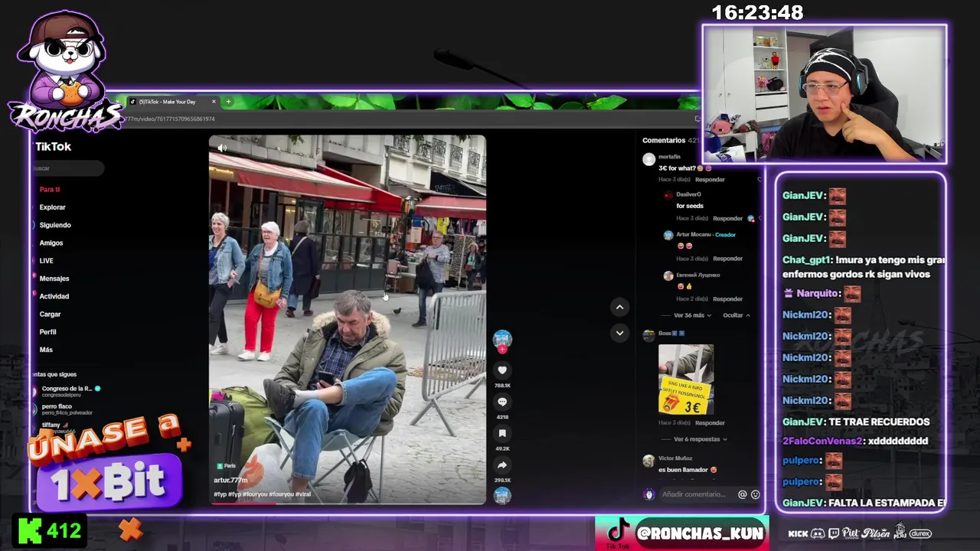Image resolution: width=980 pixels, height=551 pixels.
Task: Reply to mortafin's comment via Responder
Action: 710,180
